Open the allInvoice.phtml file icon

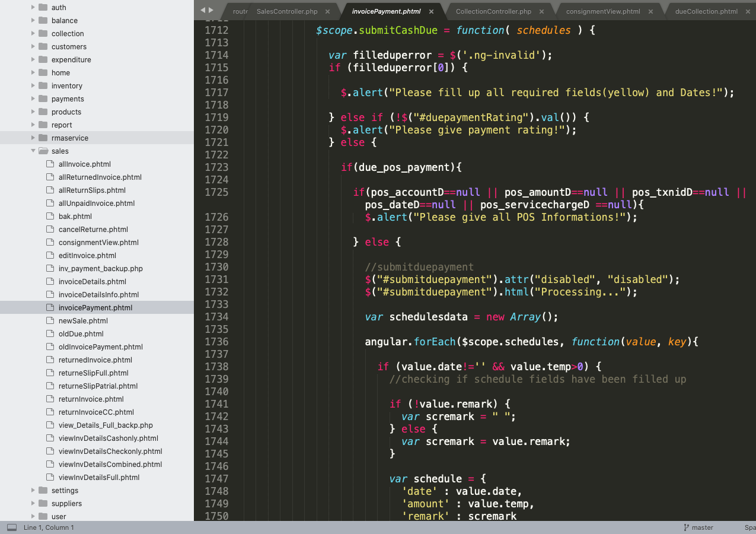click(50, 164)
